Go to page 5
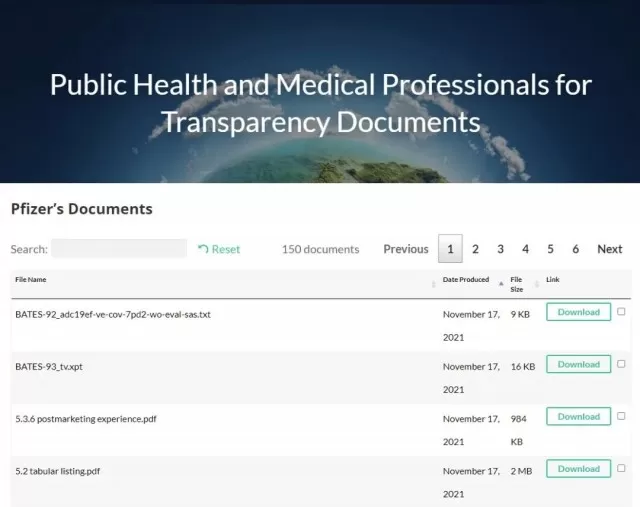 coord(550,249)
